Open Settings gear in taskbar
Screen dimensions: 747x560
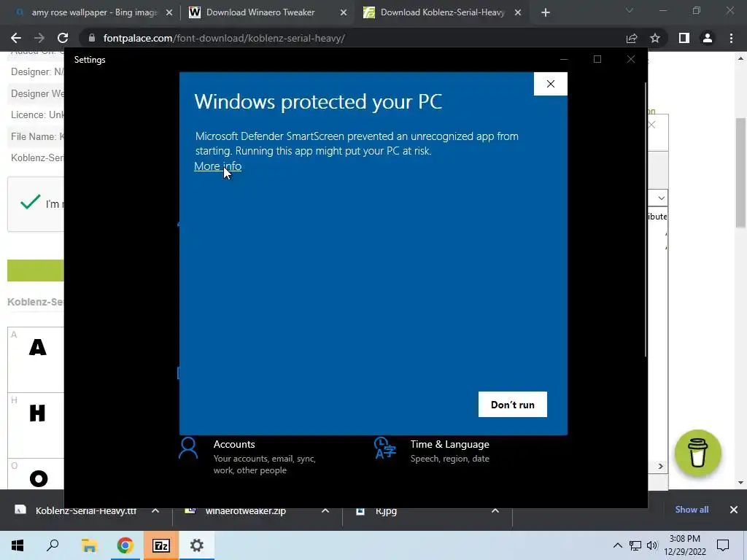click(x=197, y=545)
